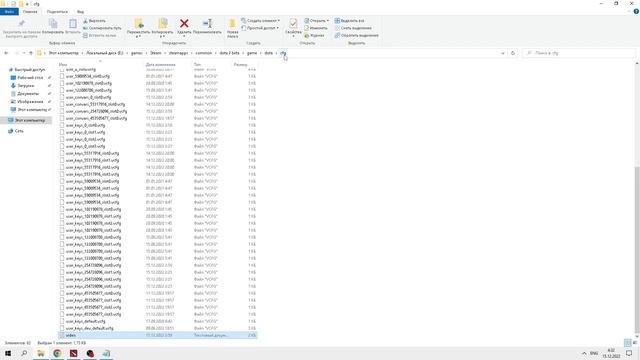The width and height of the screenshot is (640, 360).
Task: Go to Локальный диск (E:) path segment
Action: click(104, 53)
